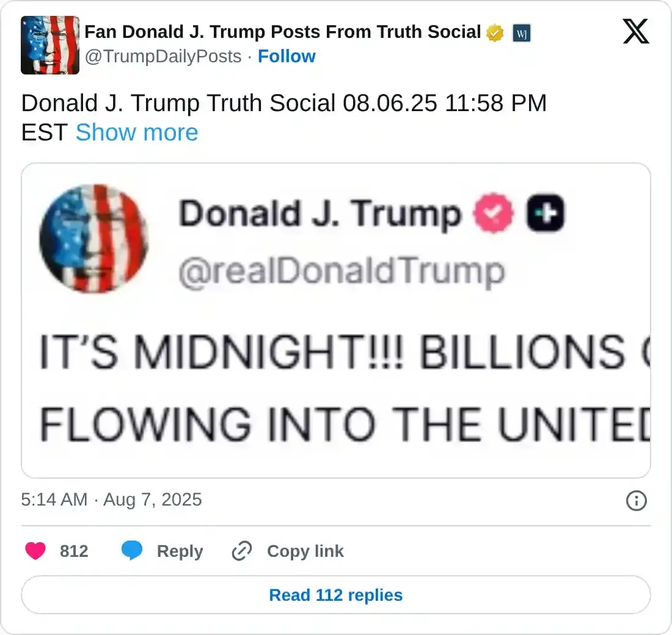Click the chain link icon
672x635 pixels.
coord(242,551)
